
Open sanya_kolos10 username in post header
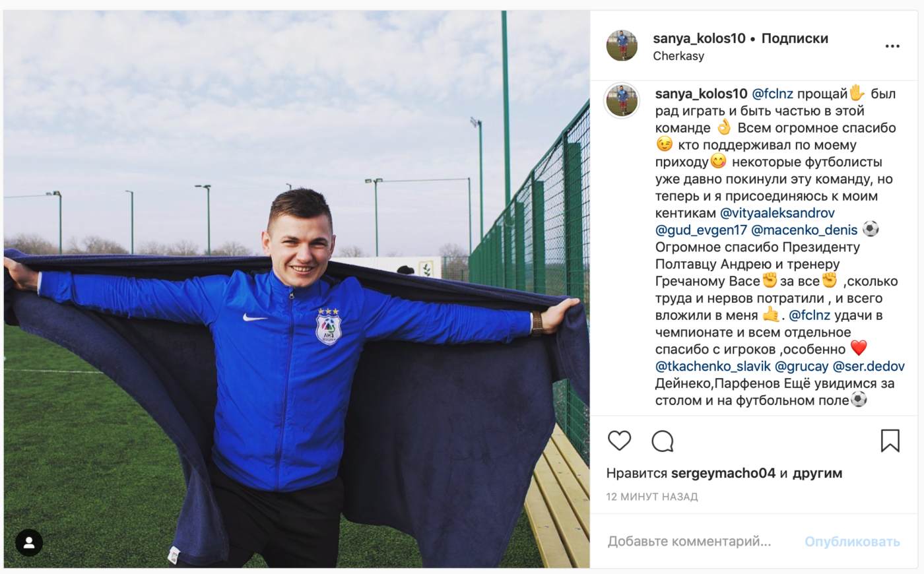(699, 38)
